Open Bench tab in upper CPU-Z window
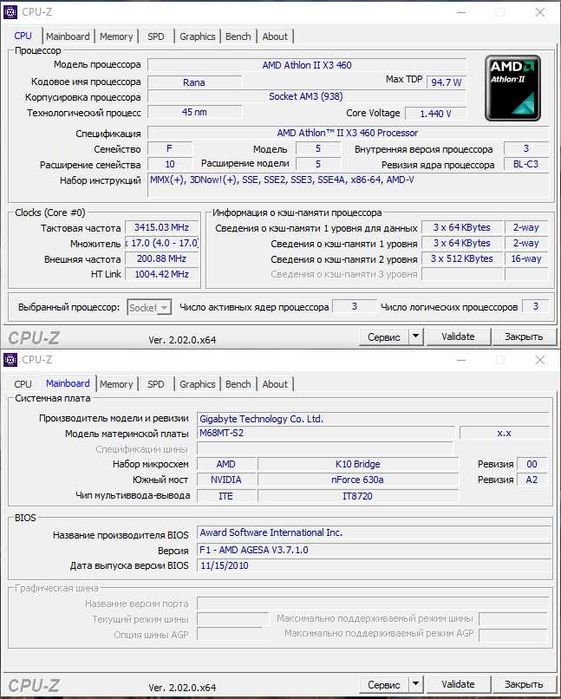This screenshot has width=561, height=699. coord(238,37)
